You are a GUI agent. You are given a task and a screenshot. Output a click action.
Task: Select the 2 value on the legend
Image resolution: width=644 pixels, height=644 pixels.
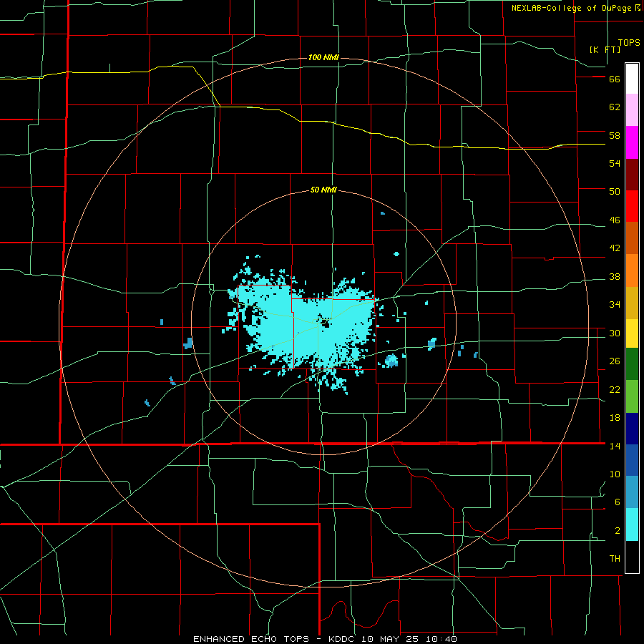click(x=618, y=531)
